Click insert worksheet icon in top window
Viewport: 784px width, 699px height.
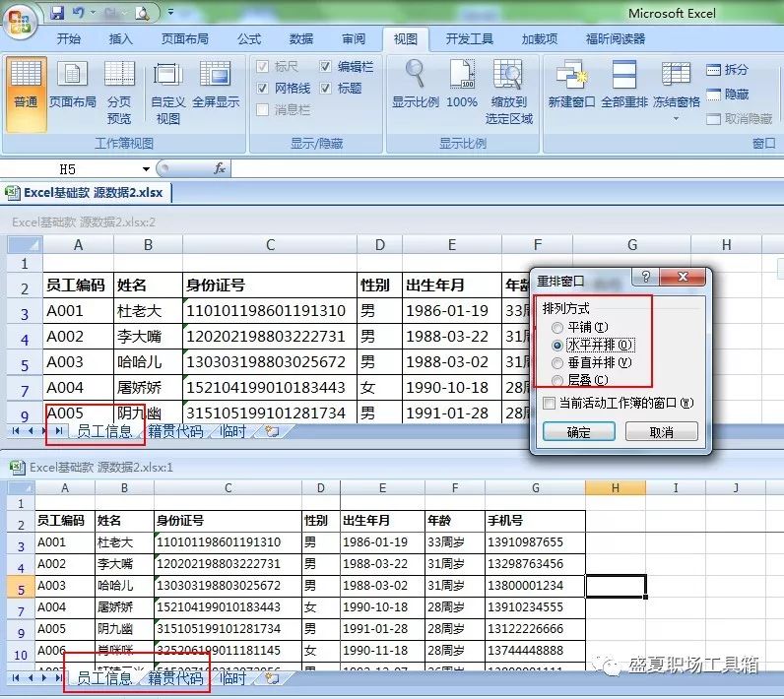pyautogui.click(x=272, y=431)
